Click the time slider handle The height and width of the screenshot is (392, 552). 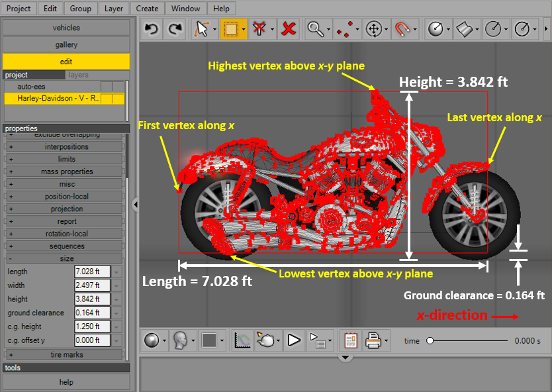tap(430, 340)
